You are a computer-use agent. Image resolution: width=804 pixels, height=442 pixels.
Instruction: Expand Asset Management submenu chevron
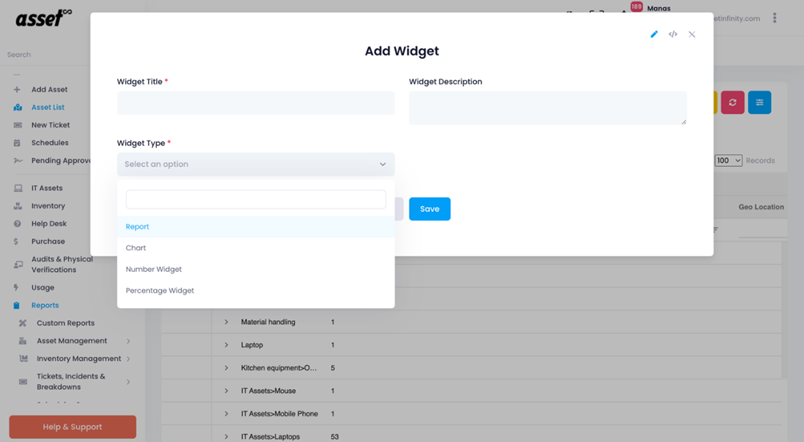pos(128,341)
